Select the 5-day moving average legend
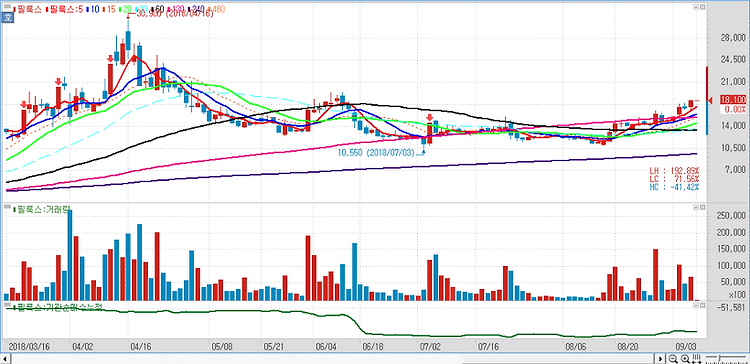 pos(65,9)
